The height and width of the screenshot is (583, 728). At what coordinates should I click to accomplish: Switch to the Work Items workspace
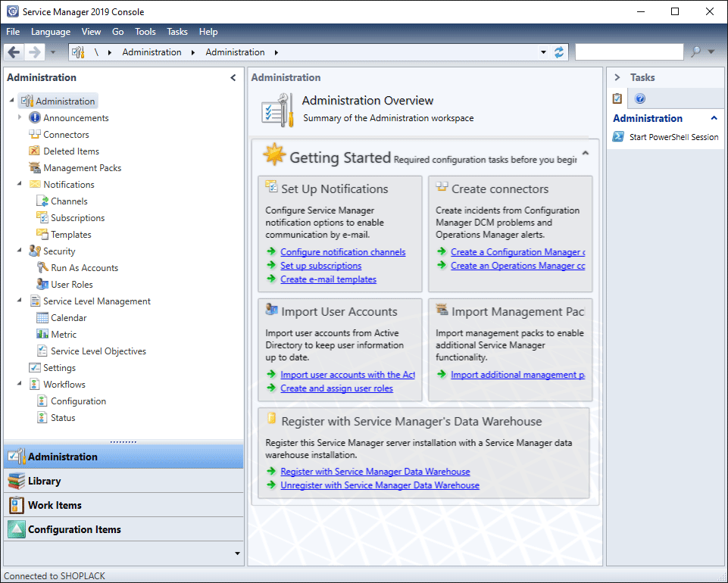[x=123, y=505]
